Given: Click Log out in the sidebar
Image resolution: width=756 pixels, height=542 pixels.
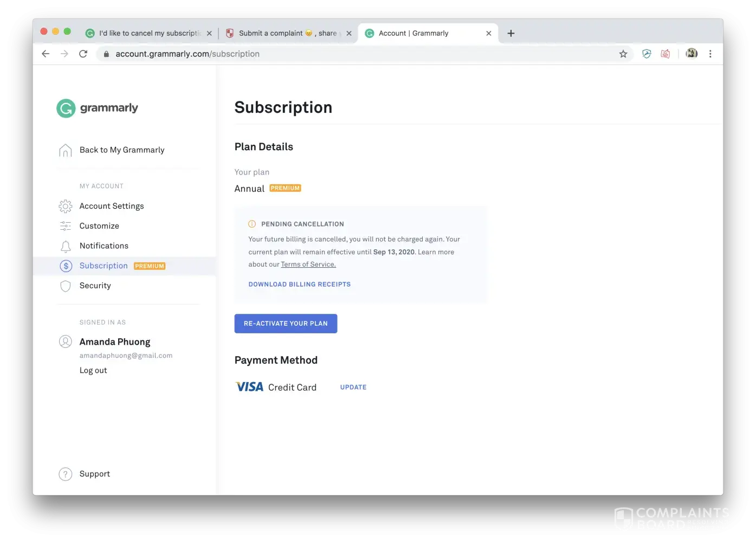Looking at the screenshot, I should pyautogui.click(x=93, y=370).
